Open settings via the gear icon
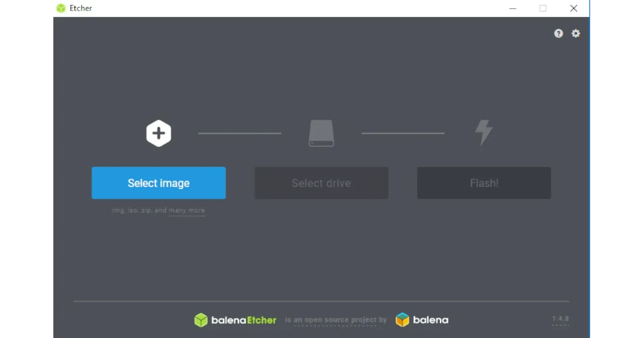The image size is (644, 338). [576, 33]
